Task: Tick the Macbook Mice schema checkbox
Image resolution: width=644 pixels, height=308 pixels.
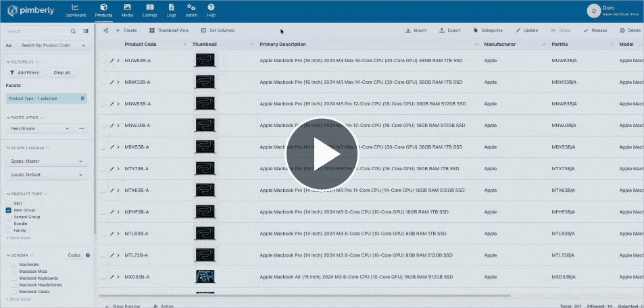Action: coord(14,272)
